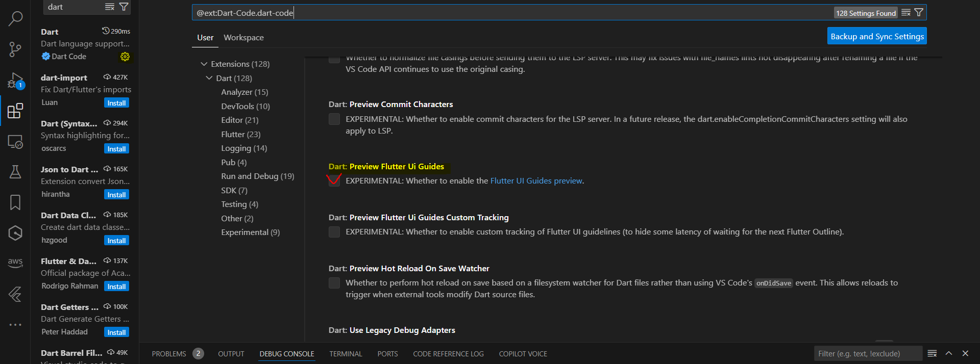Show additional views ellipsis in activity bar
Screen dimensions: 980x364
click(x=15, y=325)
